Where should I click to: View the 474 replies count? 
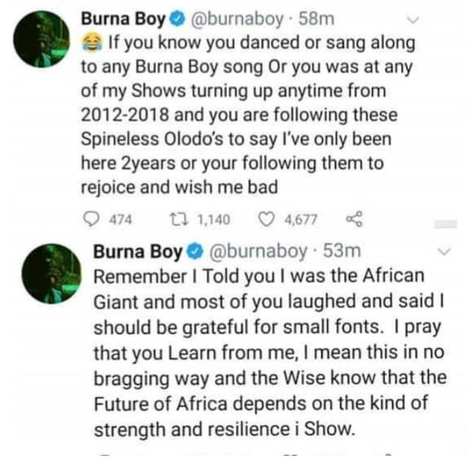point(120,220)
